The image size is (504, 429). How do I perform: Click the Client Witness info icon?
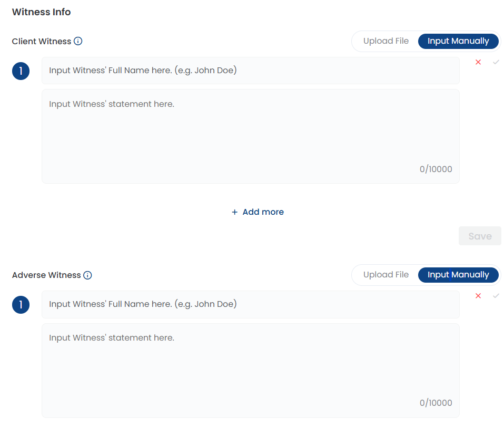(x=78, y=41)
